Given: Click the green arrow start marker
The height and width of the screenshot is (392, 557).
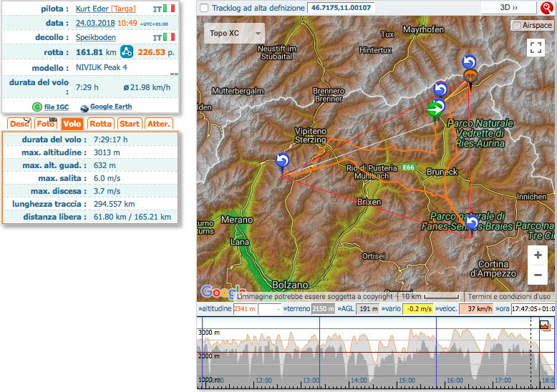Looking at the screenshot, I should click(434, 110).
